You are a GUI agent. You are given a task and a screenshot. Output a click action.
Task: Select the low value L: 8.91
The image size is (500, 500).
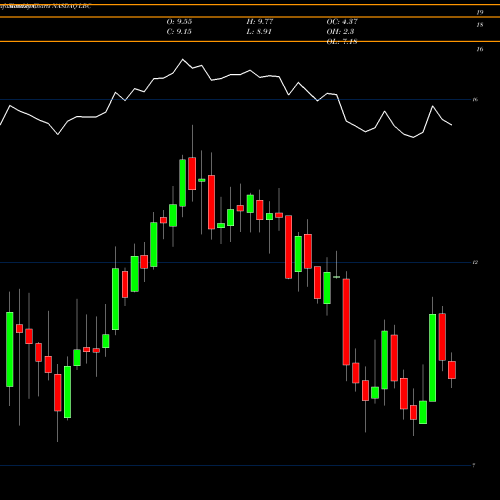tap(259, 32)
